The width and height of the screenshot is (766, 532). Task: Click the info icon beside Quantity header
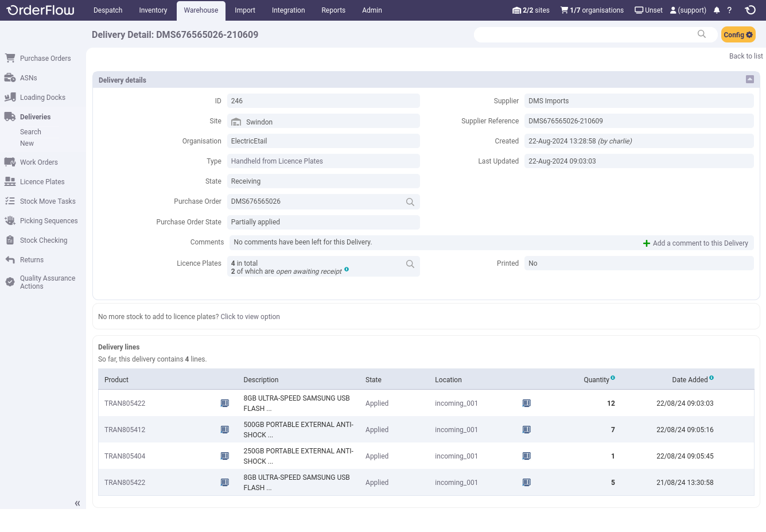pyautogui.click(x=613, y=378)
